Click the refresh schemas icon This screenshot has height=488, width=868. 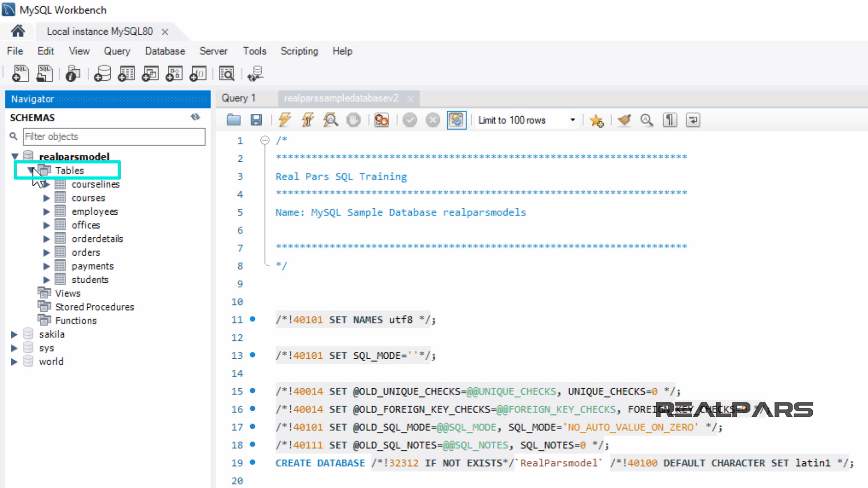[x=195, y=117]
